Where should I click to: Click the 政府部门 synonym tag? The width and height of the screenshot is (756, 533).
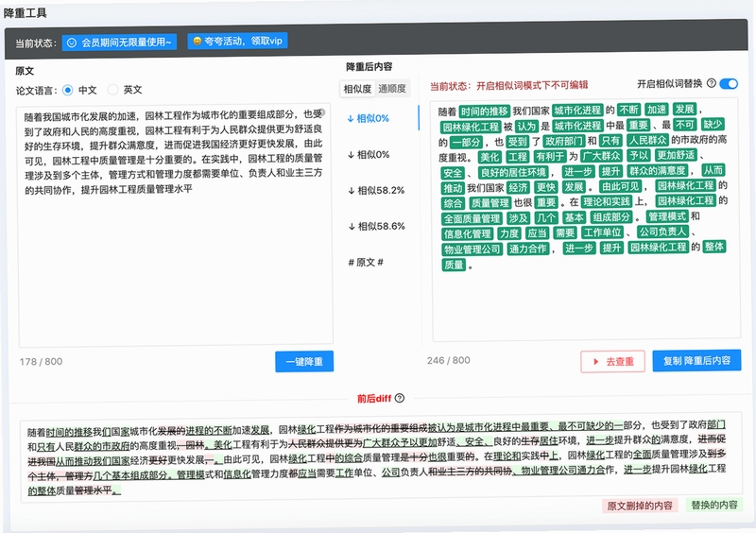coord(563,142)
